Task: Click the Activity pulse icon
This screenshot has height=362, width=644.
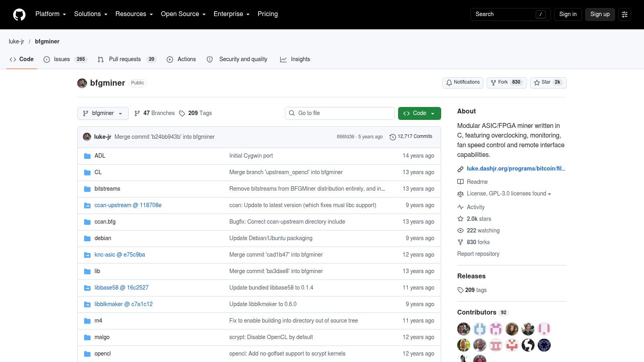Action: coord(460,207)
